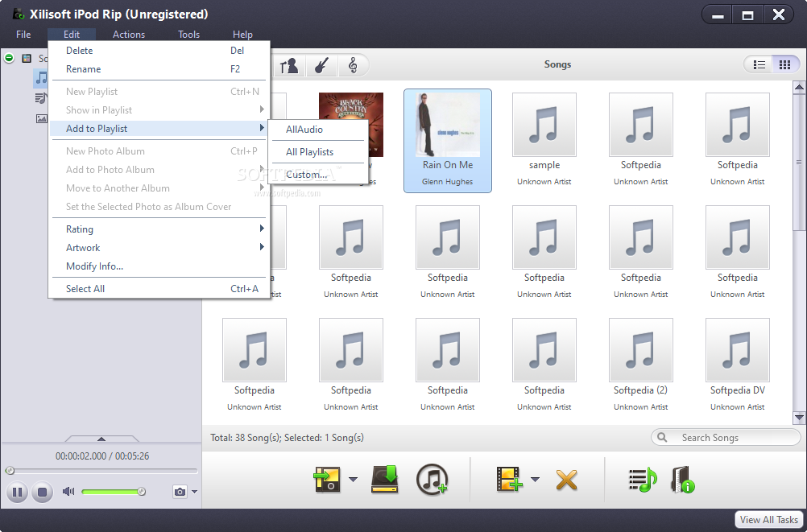The image size is (807, 532).
Task: Choose Modify Info menu entry
Action: (159, 266)
